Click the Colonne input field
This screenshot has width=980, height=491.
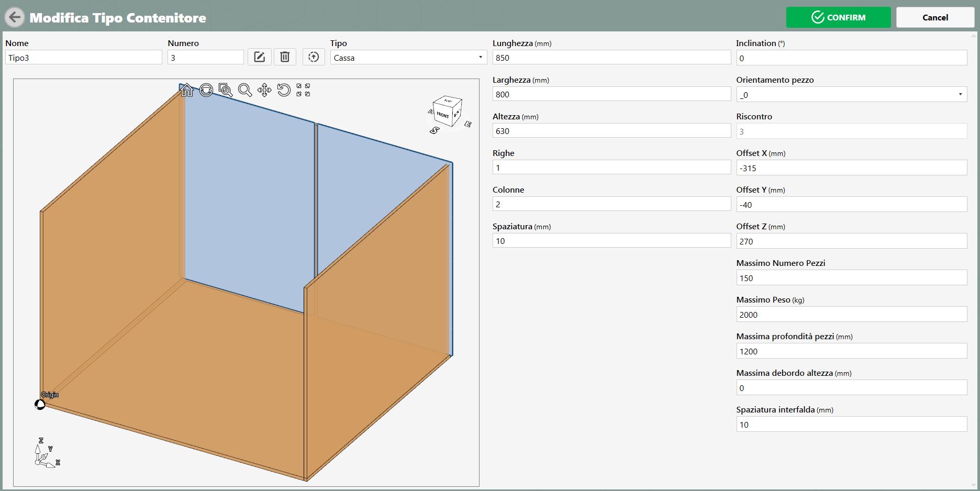pos(611,204)
